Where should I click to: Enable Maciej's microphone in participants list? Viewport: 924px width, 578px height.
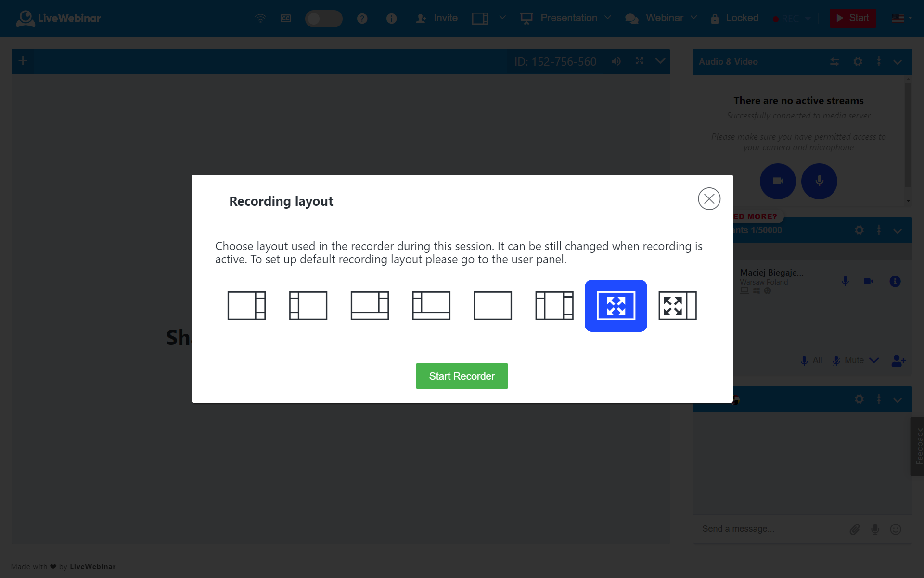845,281
